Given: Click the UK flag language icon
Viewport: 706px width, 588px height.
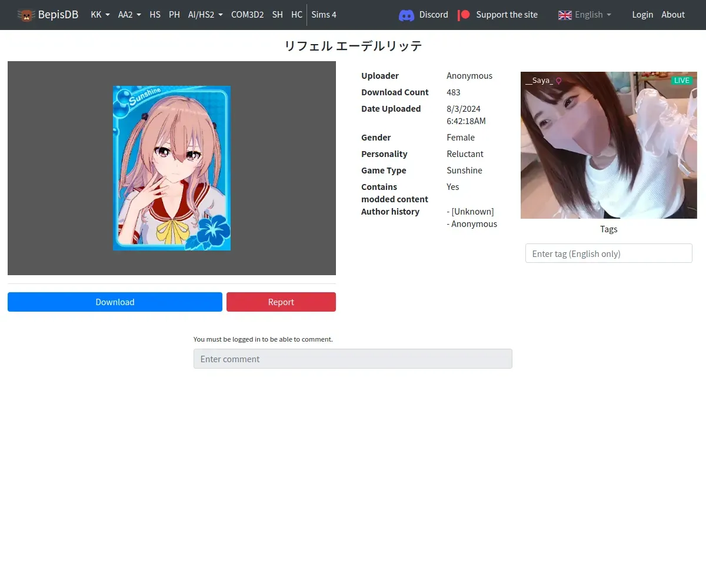Looking at the screenshot, I should (x=565, y=15).
